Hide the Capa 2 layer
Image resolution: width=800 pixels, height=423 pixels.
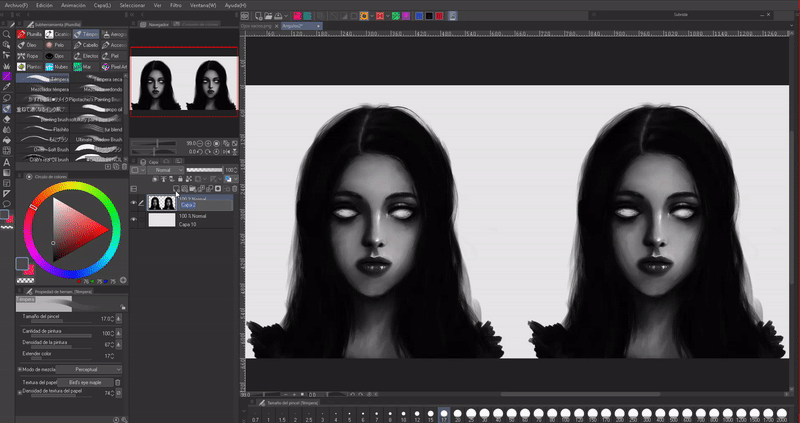[134, 202]
